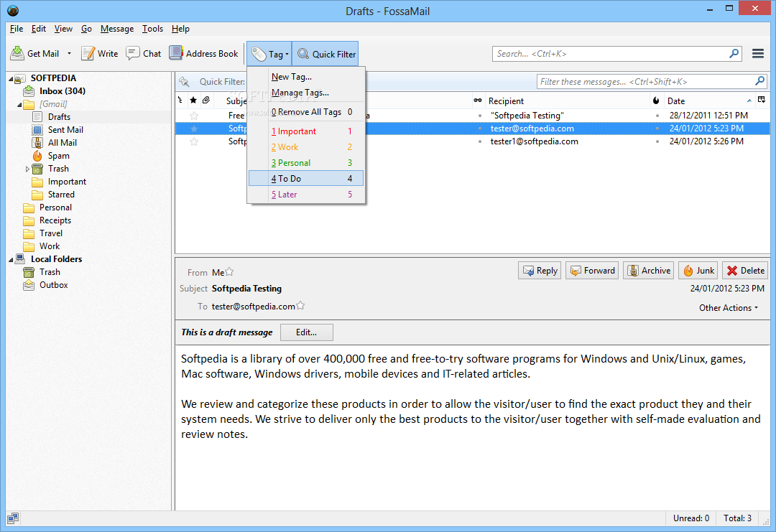
Task: Open the Edit menu
Action: 39,29
